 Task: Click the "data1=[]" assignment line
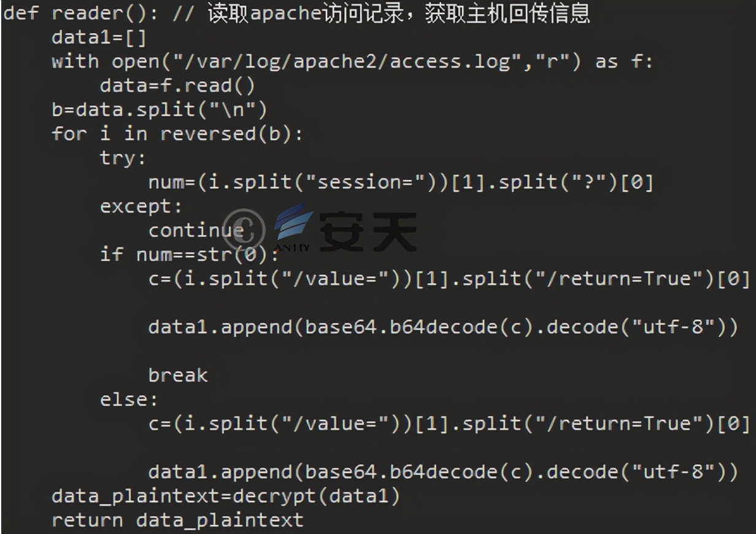[99, 38]
